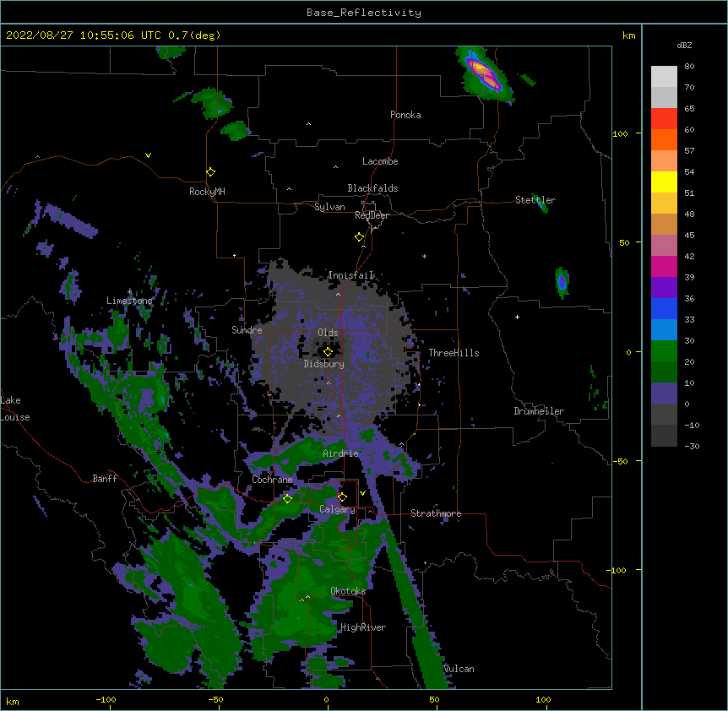
Task: Click the intense storm cell in the northeast corner
Action: [x=484, y=73]
